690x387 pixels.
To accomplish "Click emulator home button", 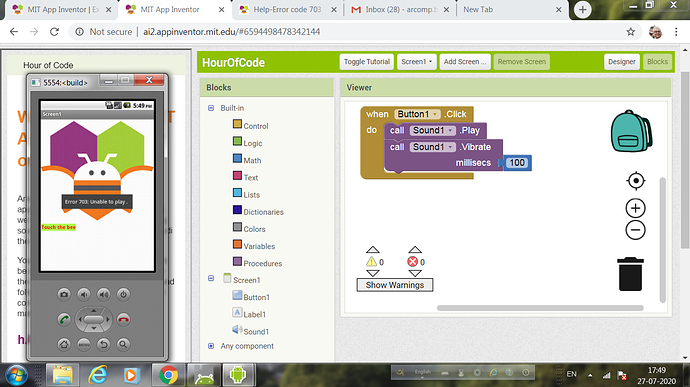I will [64, 344].
